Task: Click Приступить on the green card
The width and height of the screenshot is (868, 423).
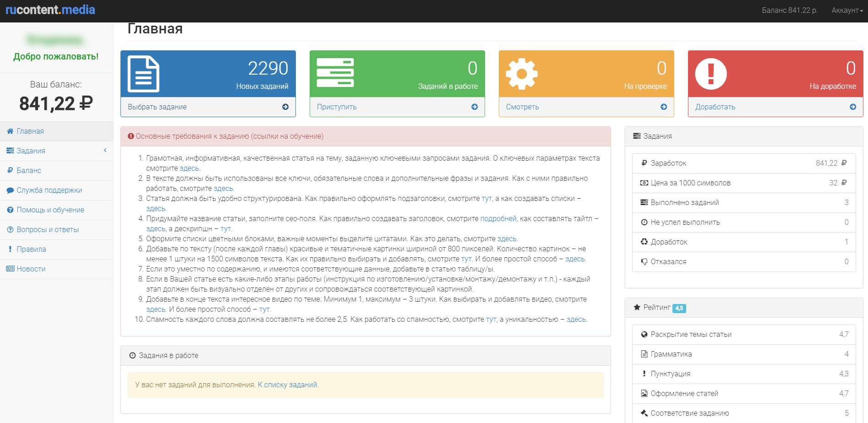Action: click(x=336, y=107)
